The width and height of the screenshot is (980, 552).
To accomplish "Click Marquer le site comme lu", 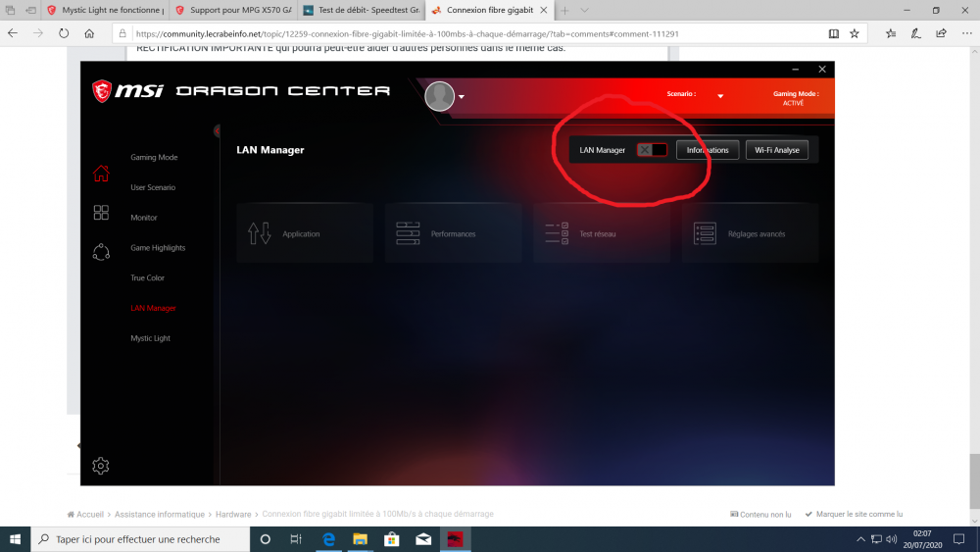I will pyautogui.click(x=854, y=514).
